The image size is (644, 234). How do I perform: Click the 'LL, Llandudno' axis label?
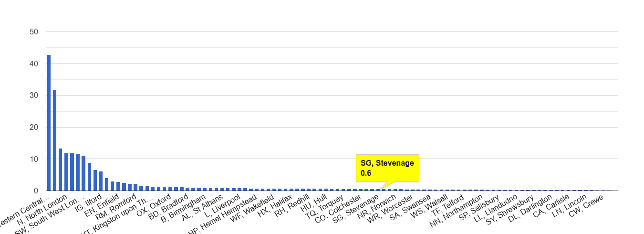(495, 208)
